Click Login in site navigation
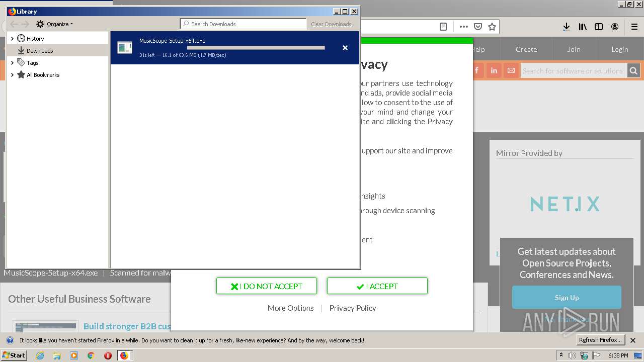The width and height of the screenshot is (644, 362). click(x=620, y=49)
